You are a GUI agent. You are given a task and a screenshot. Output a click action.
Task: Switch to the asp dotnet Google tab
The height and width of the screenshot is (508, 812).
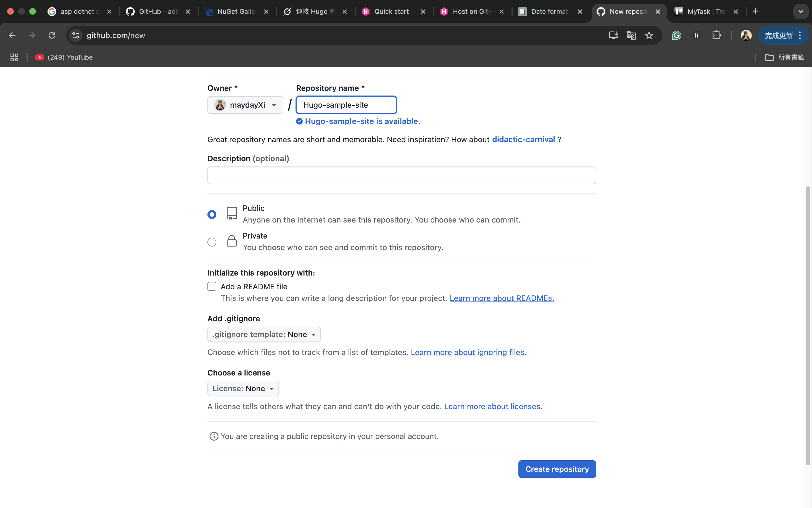click(80, 11)
